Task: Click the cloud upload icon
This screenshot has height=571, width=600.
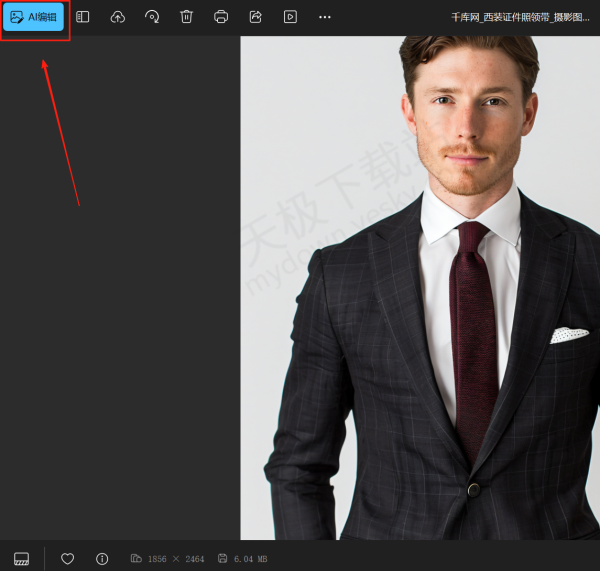Action: (x=117, y=17)
